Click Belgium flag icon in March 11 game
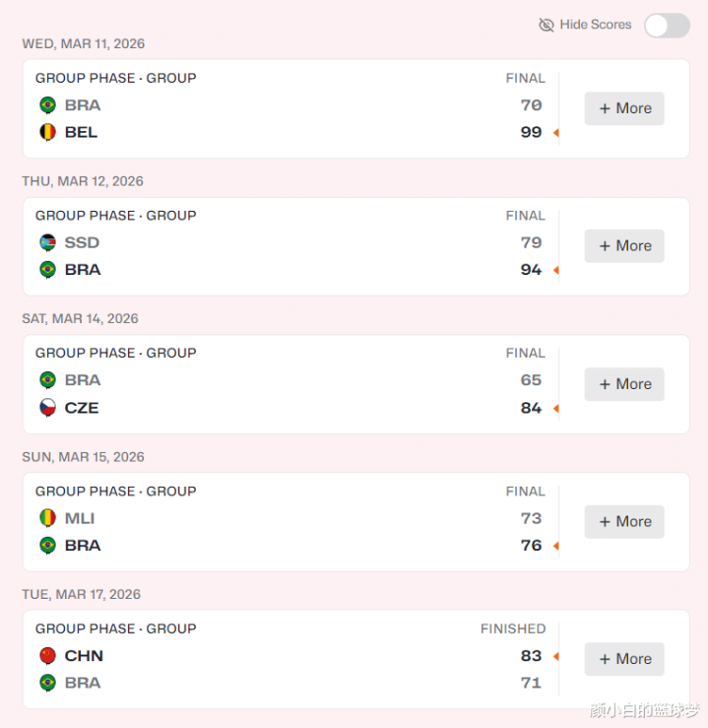 pyautogui.click(x=47, y=132)
